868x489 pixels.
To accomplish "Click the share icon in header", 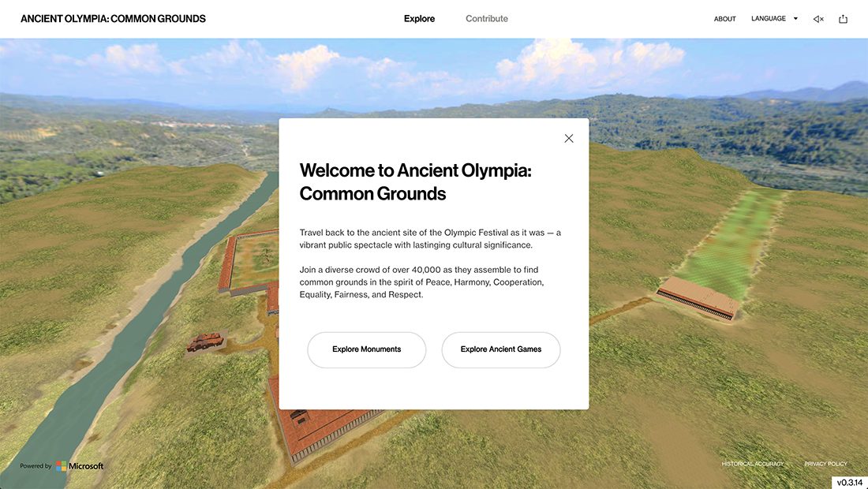I will (843, 19).
